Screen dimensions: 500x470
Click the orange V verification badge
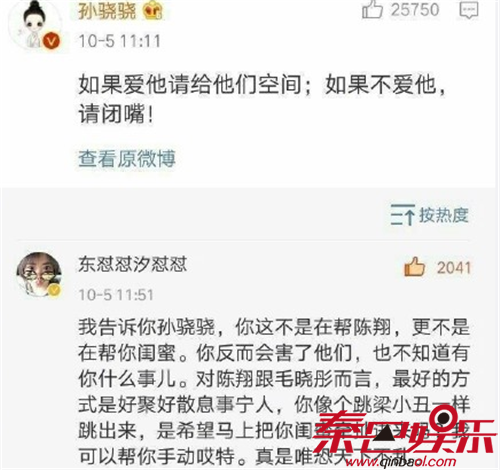[51, 42]
